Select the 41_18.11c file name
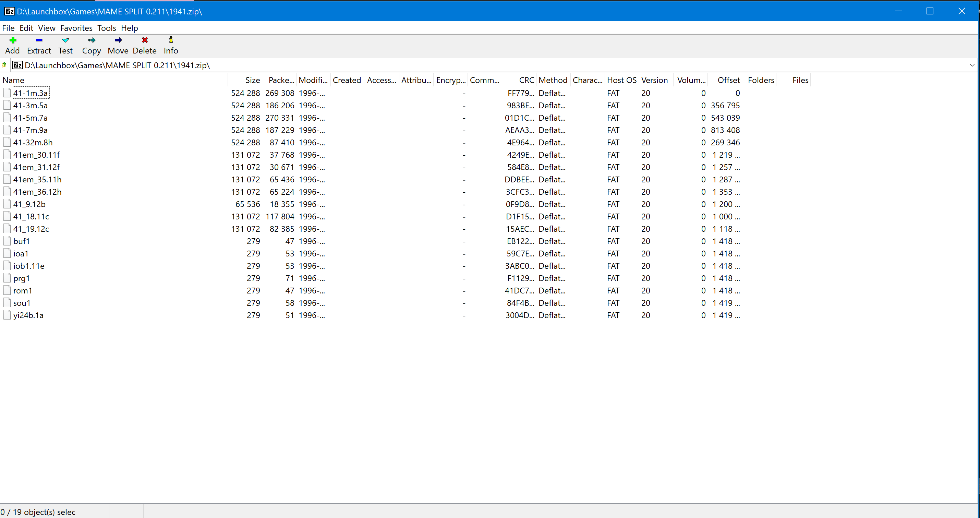This screenshot has width=980, height=518. coord(31,217)
